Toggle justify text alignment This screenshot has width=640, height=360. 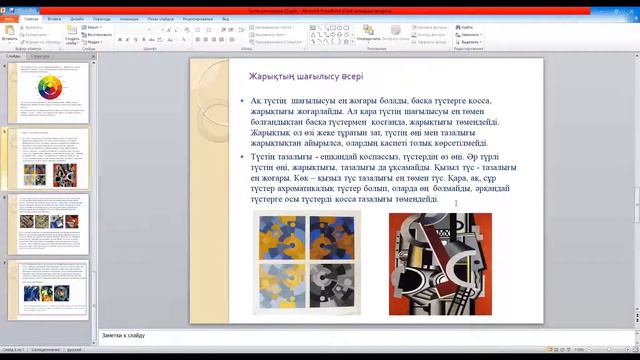click(x=221, y=40)
